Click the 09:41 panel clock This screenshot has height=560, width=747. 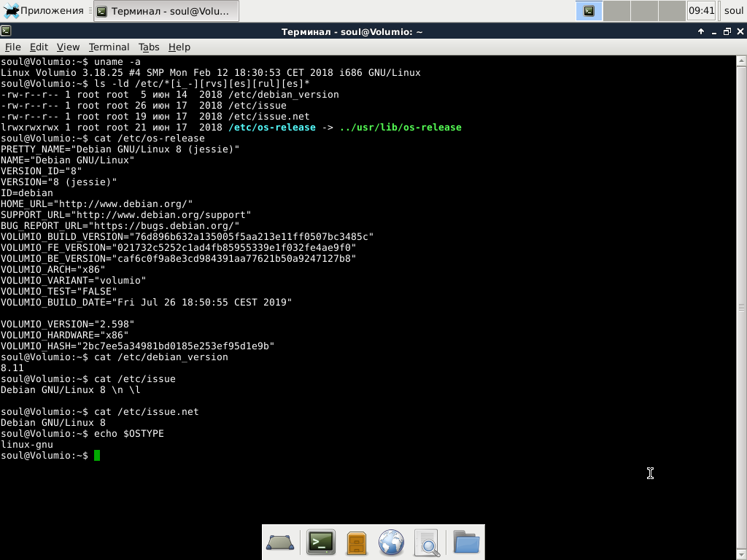(x=701, y=10)
